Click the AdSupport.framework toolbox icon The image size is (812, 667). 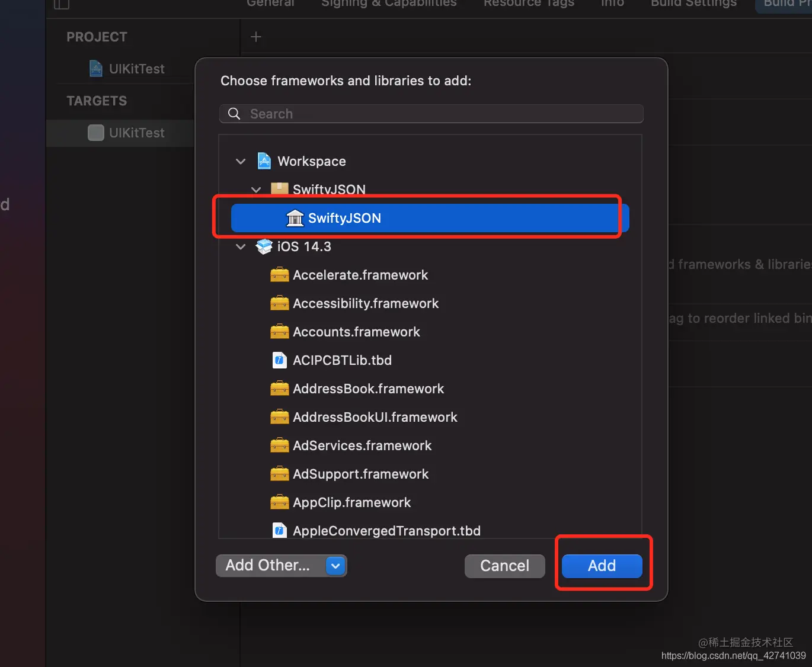pyautogui.click(x=279, y=474)
